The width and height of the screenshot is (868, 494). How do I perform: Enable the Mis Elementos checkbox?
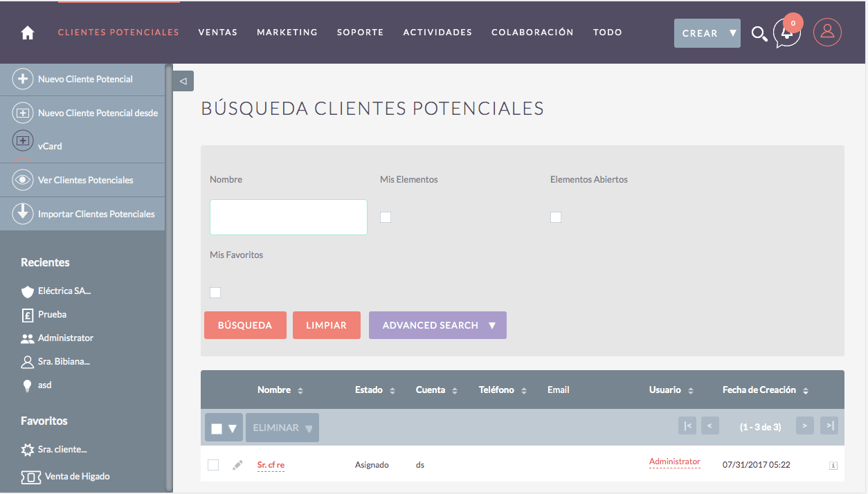386,217
